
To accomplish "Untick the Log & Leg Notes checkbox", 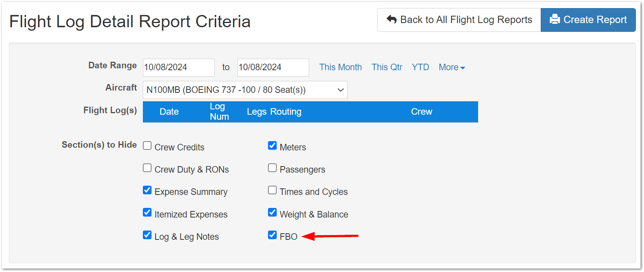I will (x=147, y=235).
